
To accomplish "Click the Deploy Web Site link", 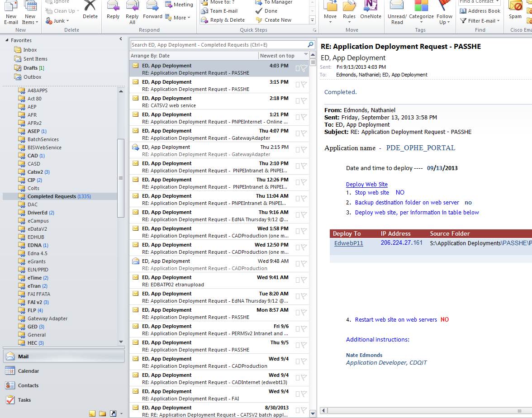I will [366, 184].
